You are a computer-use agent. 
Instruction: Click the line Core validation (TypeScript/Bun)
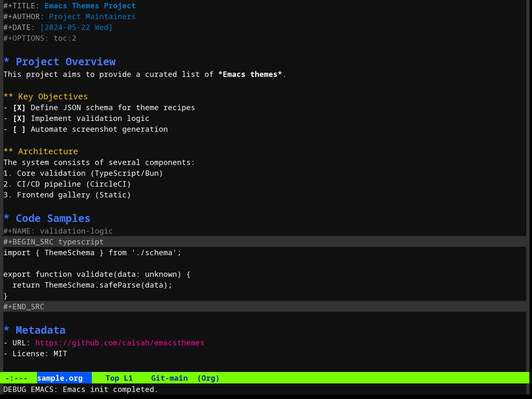(83, 173)
